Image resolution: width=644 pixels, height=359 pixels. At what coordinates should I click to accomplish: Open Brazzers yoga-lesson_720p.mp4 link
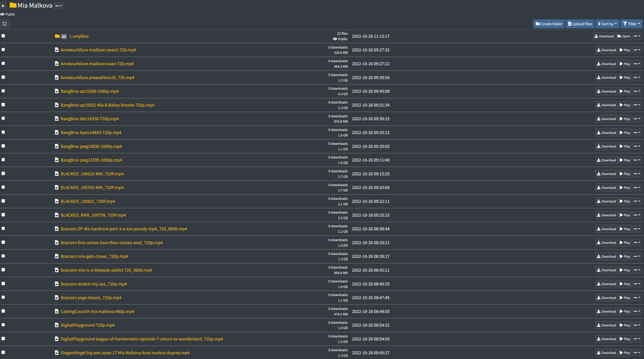(x=91, y=298)
